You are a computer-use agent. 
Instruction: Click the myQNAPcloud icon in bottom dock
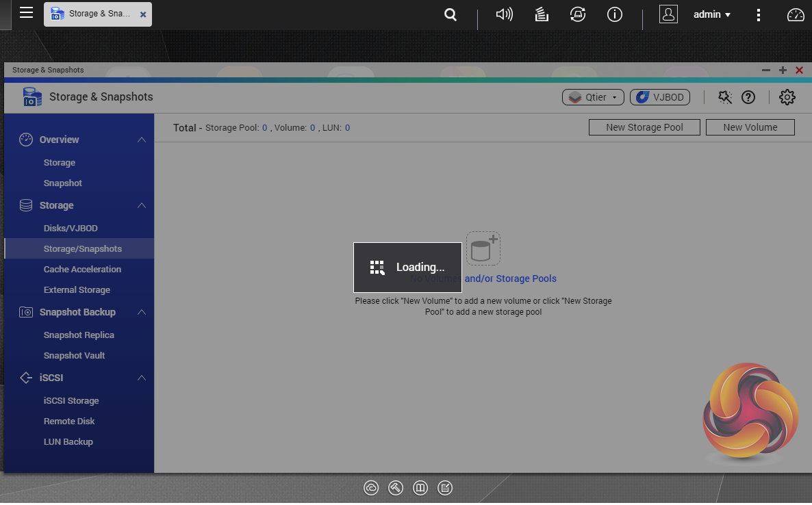tap(371, 488)
